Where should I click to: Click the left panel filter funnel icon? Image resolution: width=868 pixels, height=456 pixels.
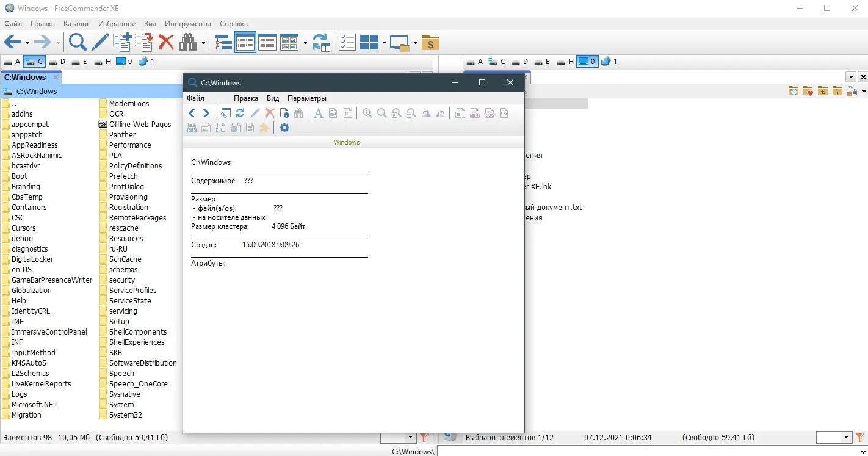(x=424, y=438)
